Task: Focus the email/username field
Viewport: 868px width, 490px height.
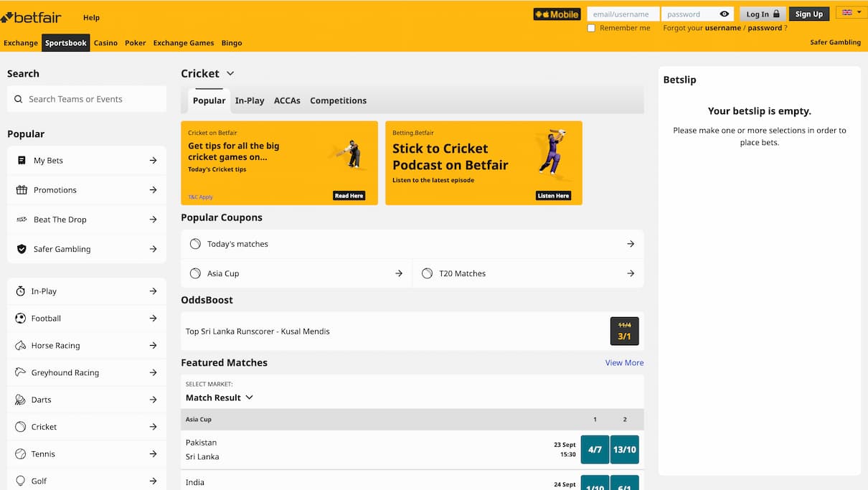Action: [x=623, y=14]
